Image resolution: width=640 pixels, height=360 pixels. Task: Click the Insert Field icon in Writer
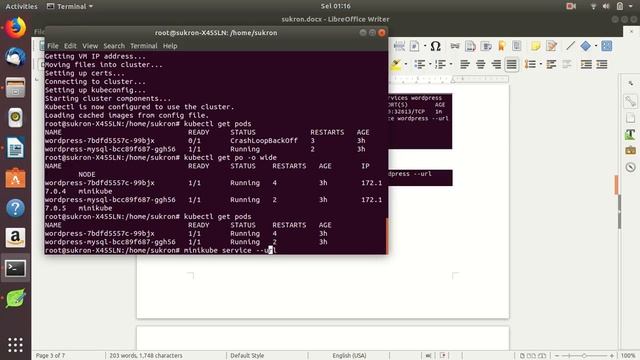[414, 46]
